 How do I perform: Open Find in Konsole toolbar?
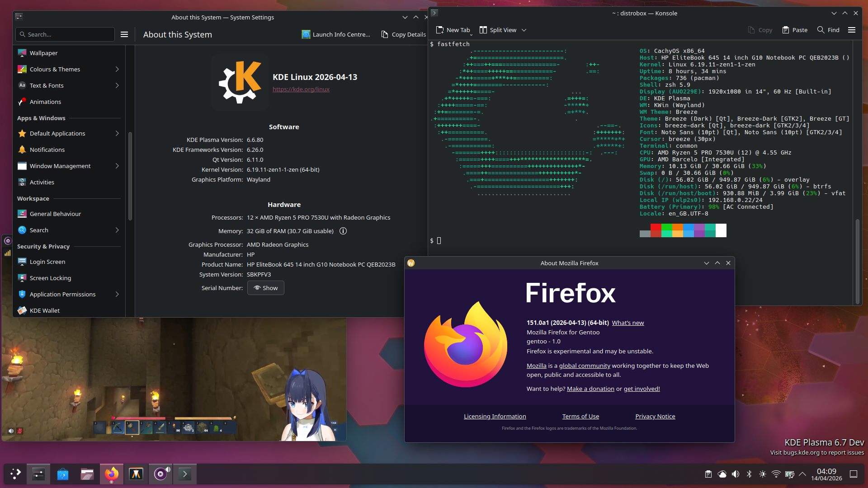(828, 30)
